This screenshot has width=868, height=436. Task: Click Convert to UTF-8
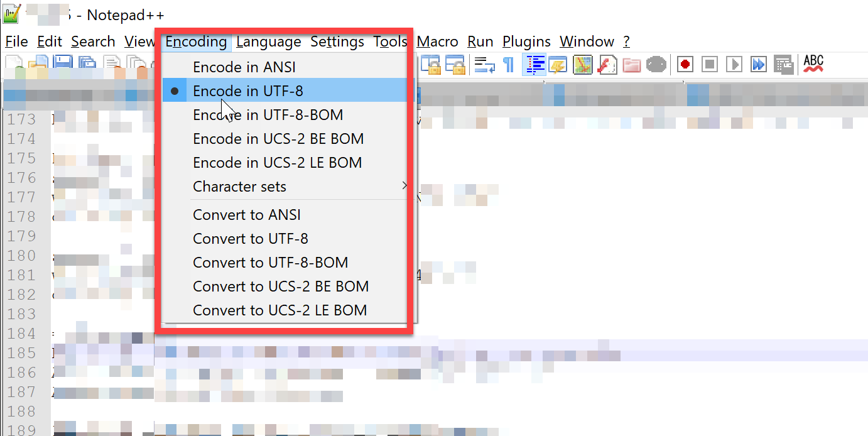(x=285, y=239)
